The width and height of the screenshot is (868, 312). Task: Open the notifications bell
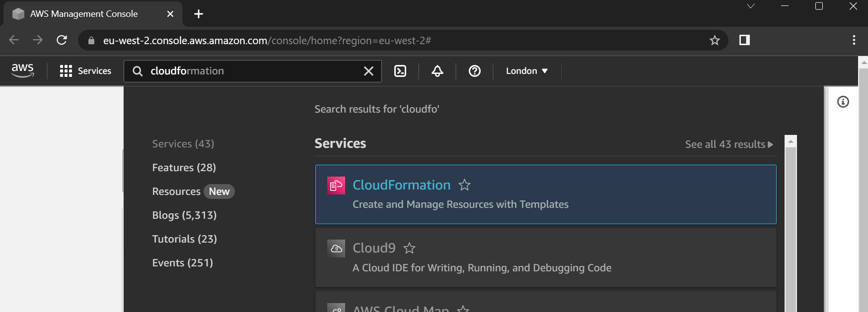point(437,71)
